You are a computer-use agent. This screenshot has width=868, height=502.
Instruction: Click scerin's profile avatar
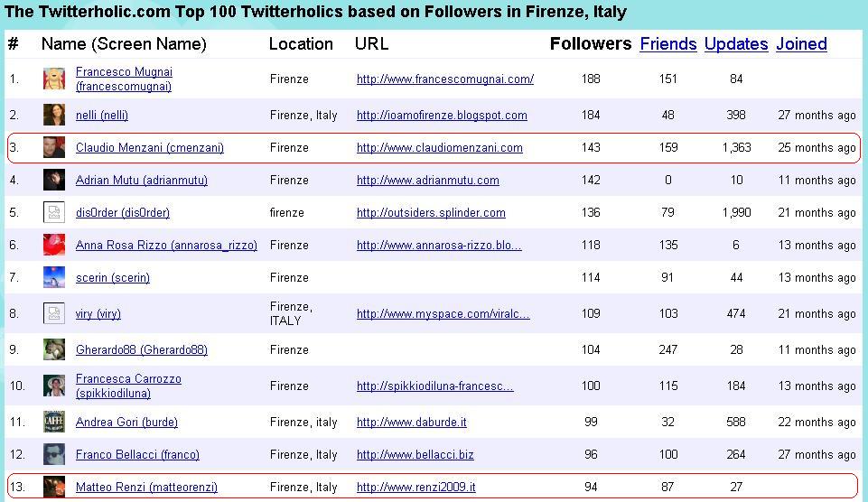[x=53, y=277]
